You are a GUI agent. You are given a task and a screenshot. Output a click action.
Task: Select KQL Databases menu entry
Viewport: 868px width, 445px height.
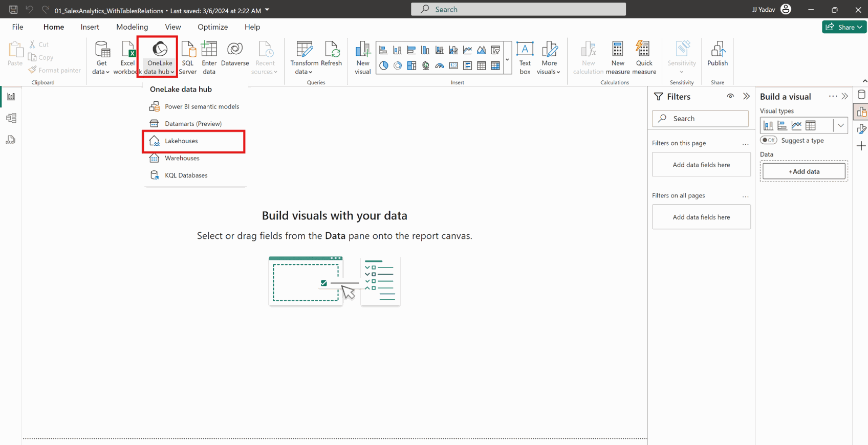(x=195, y=175)
